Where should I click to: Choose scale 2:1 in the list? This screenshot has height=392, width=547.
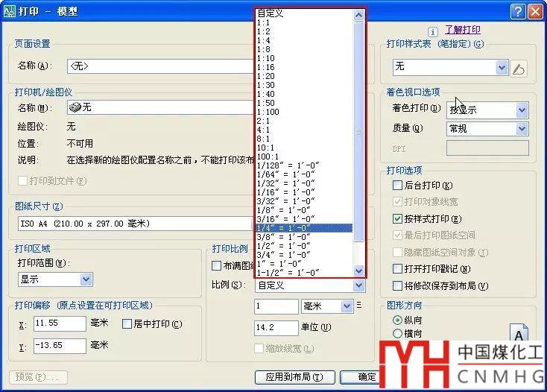304,121
